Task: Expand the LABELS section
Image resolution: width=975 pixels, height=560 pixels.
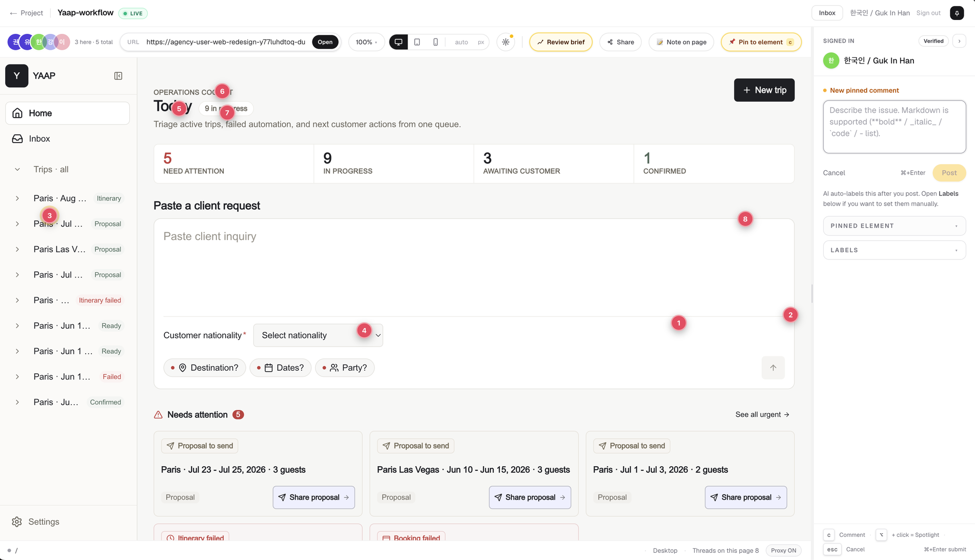Action: (894, 250)
